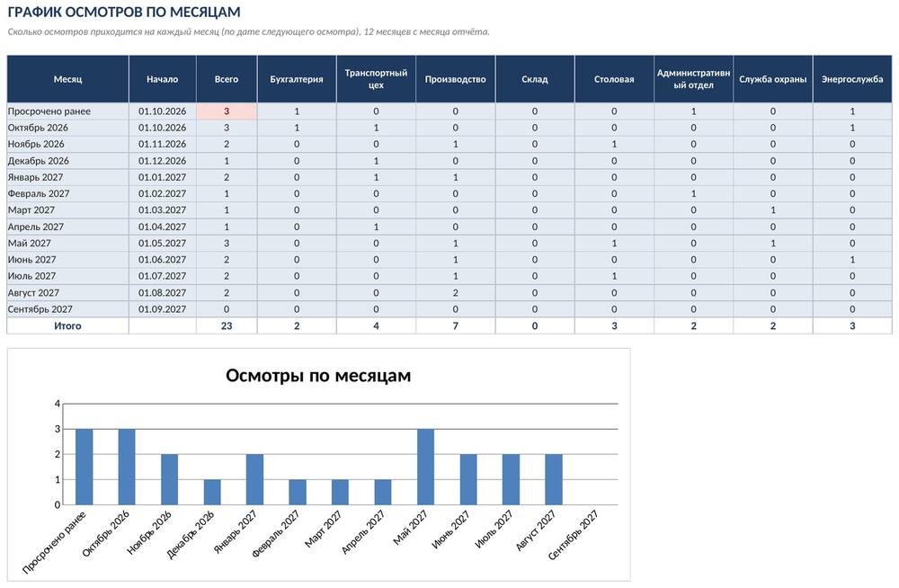Click the highlighted red total cell for Просрочено ранее

coord(227,111)
